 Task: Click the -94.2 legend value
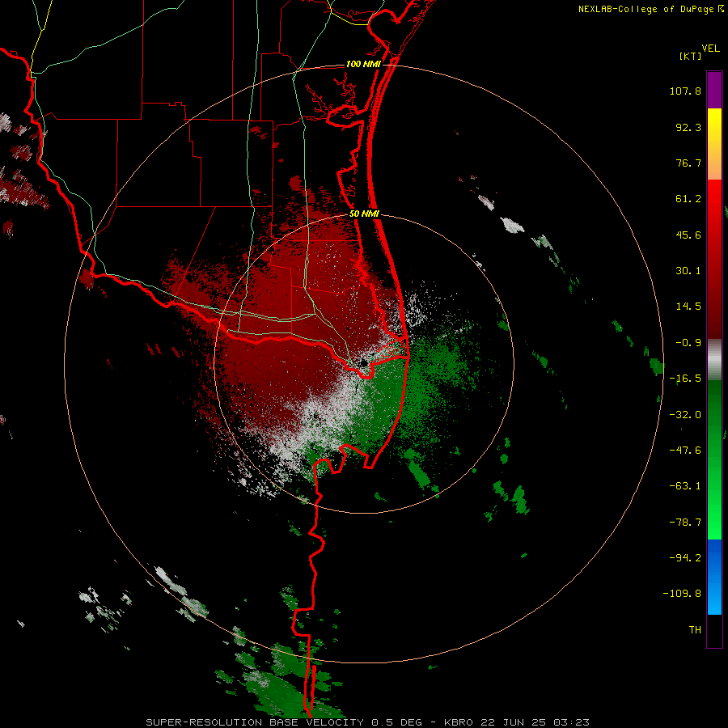click(x=685, y=557)
